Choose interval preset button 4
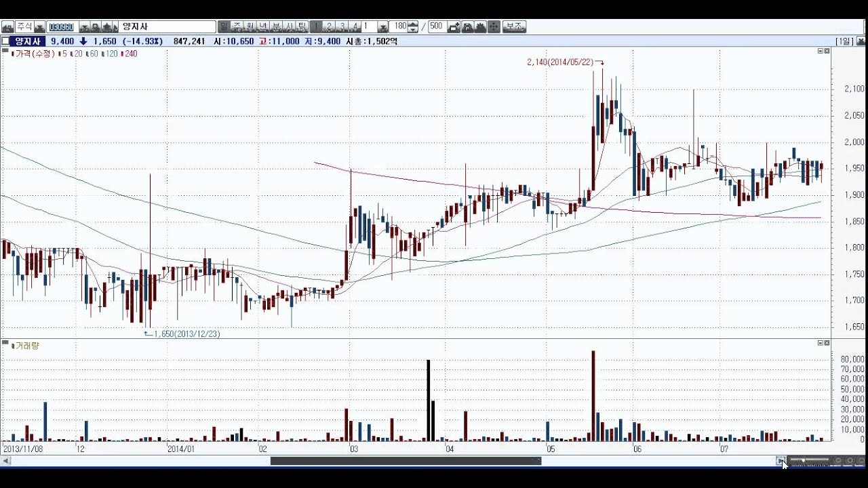The width and height of the screenshot is (868, 488). coord(355,27)
